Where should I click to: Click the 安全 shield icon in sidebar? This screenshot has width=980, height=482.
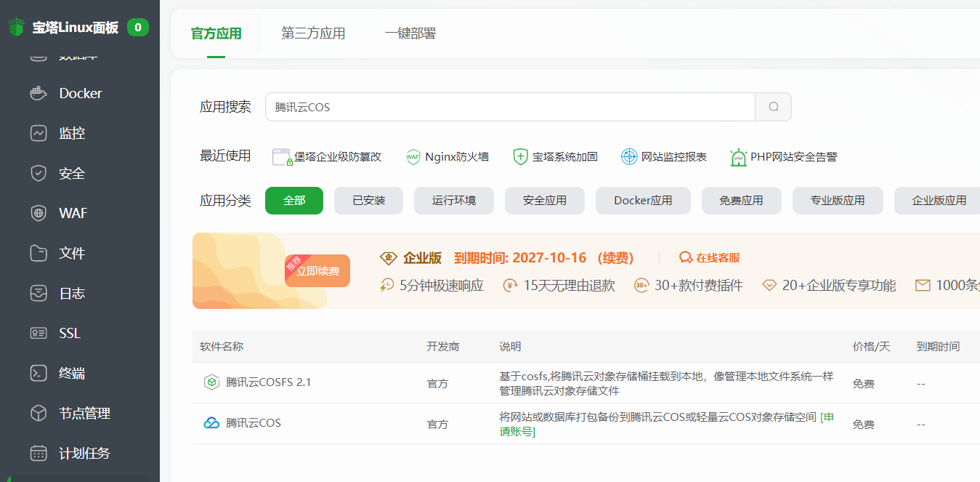point(39,173)
